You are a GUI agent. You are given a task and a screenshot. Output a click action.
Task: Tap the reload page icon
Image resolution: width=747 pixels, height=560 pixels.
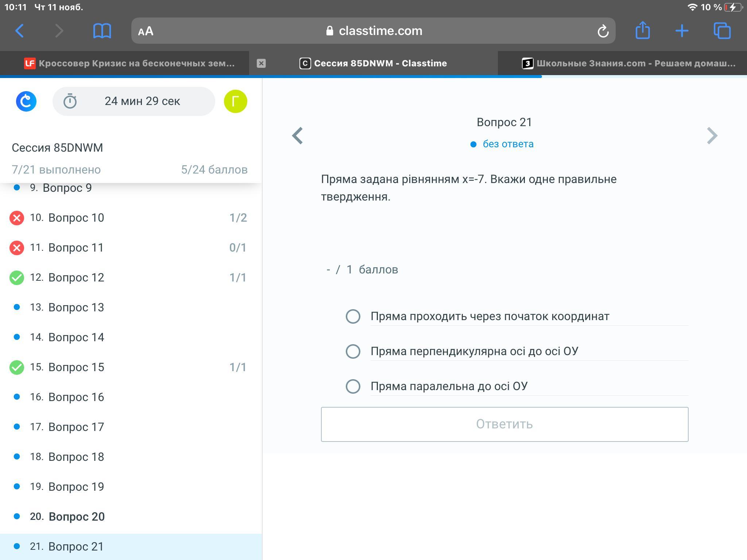[603, 31]
